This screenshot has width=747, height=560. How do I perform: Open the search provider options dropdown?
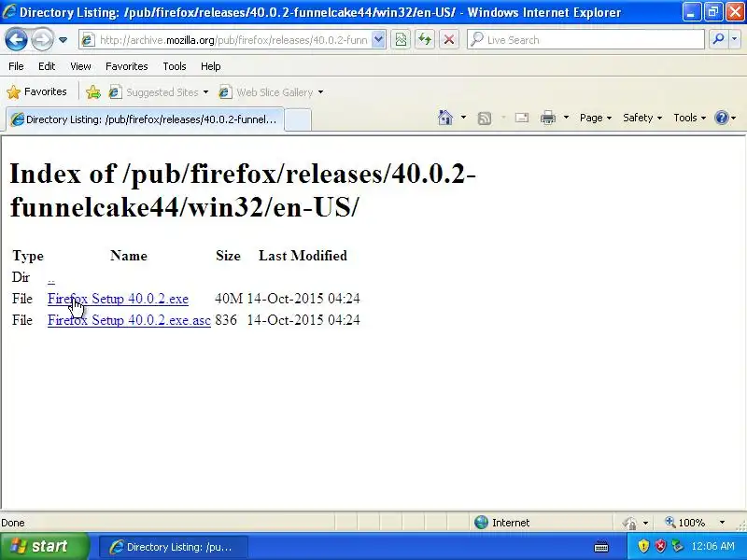point(735,40)
